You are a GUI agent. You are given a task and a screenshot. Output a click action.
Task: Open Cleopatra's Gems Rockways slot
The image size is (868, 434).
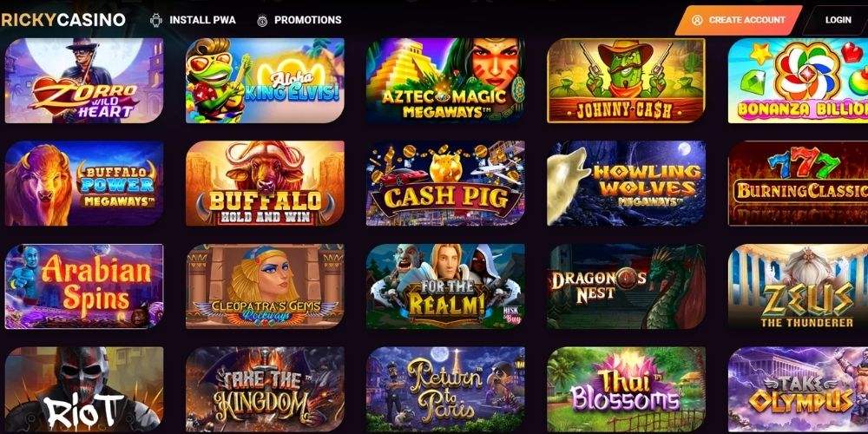tap(265, 286)
